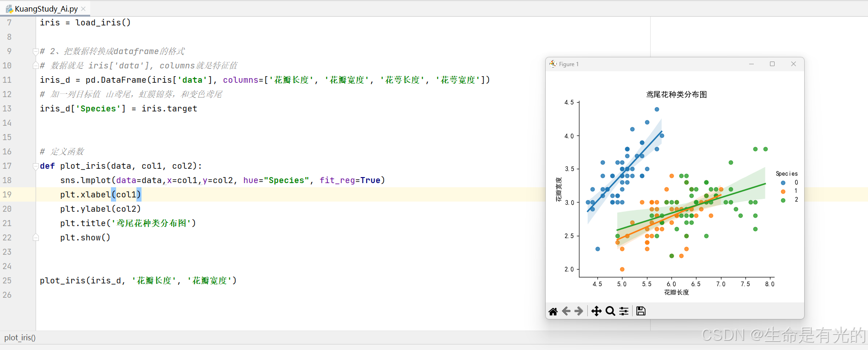Click the Home reset-view icon in Figure 1
This screenshot has width=868, height=350.
tap(553, 311)
